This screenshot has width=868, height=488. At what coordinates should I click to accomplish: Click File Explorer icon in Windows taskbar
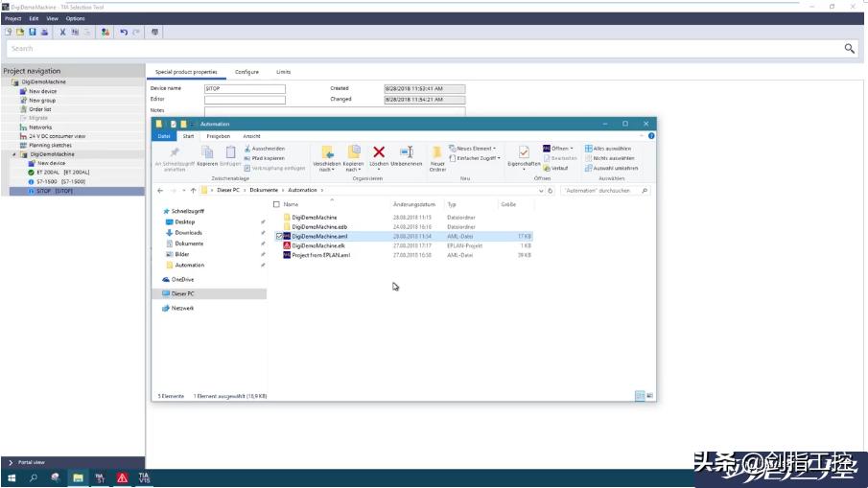[x=78, y=477]
